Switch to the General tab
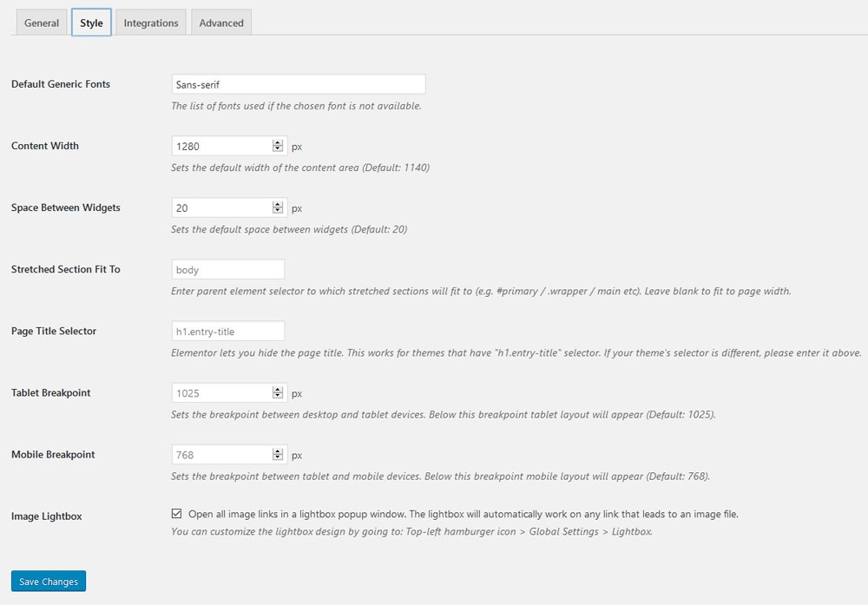Screen dimensions: 868x605 coord(42,23)
